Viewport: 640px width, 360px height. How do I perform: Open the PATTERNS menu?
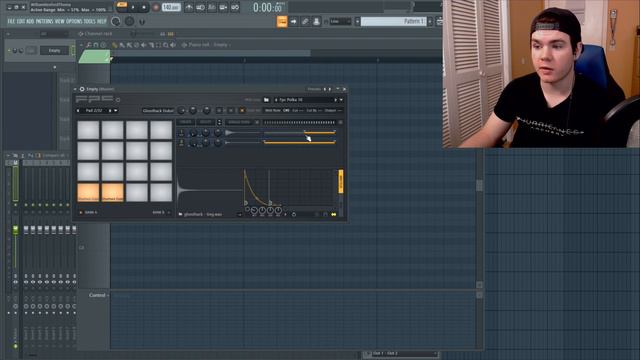(x=44, y=21)
